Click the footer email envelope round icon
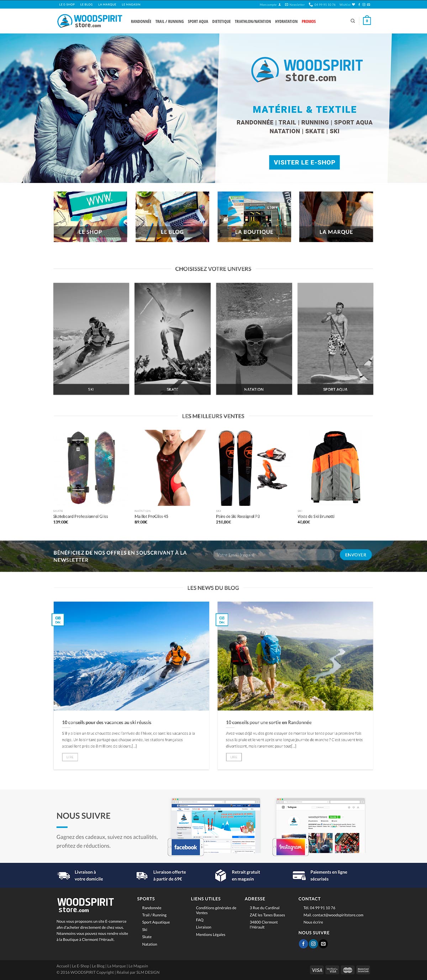The height and width of the screenshot is (980, 427). (x=323, y=943)
